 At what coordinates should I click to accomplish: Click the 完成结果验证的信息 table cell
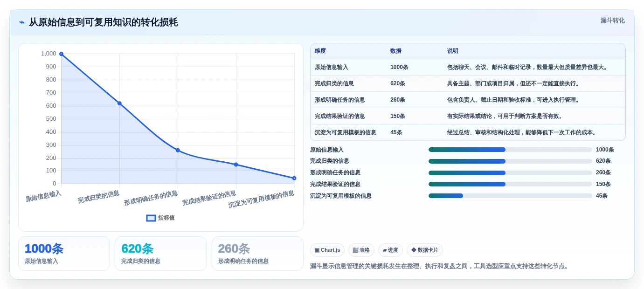(340, 116)
